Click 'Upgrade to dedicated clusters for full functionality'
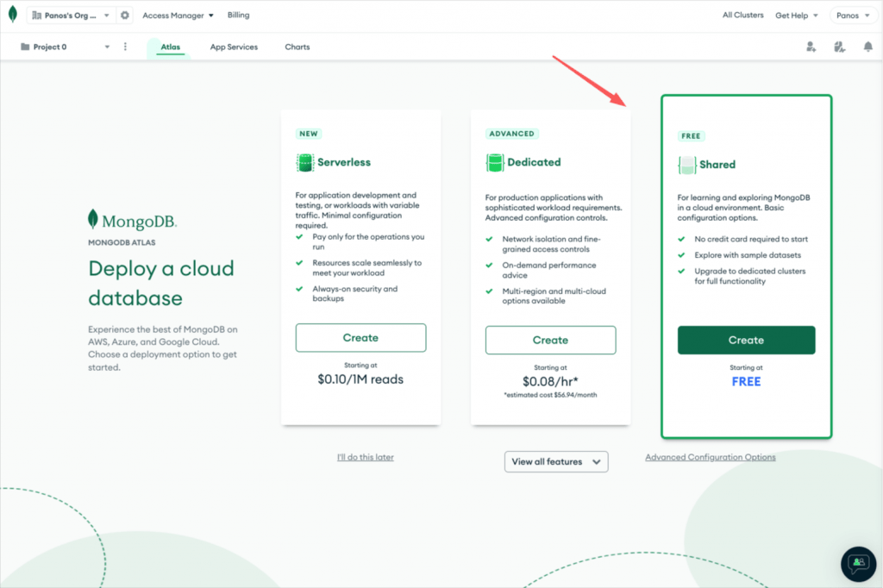The height and width of the screenshot is (588, 883). click(749, 276)
